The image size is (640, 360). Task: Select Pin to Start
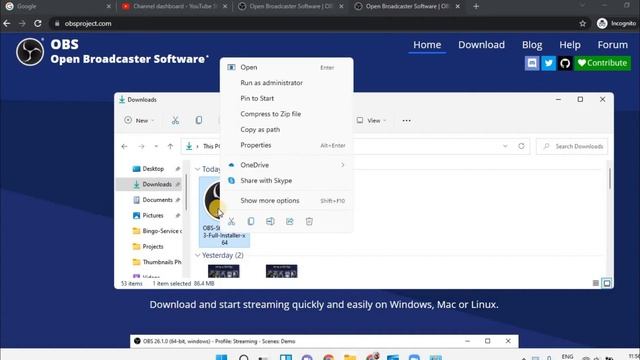(287, 98)
